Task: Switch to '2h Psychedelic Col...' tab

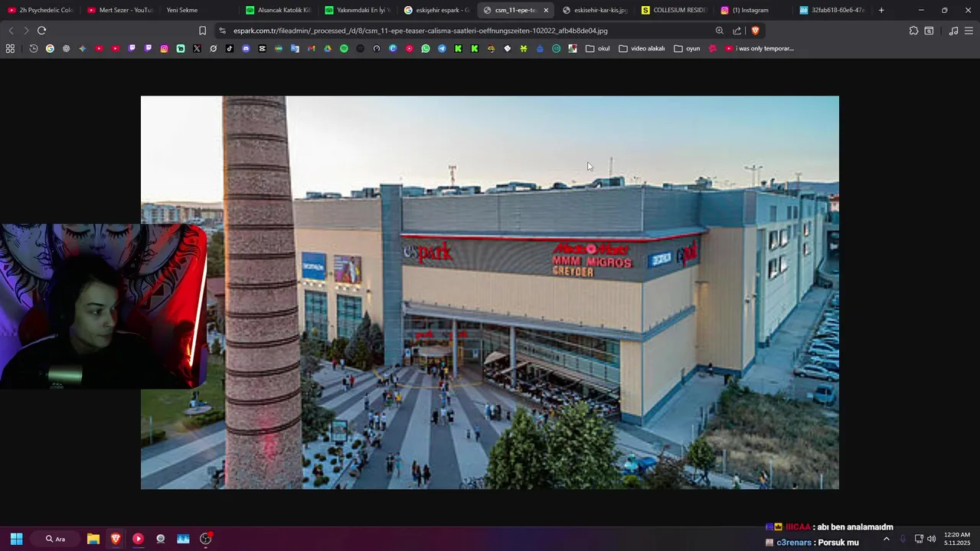Action: point(40,10)
